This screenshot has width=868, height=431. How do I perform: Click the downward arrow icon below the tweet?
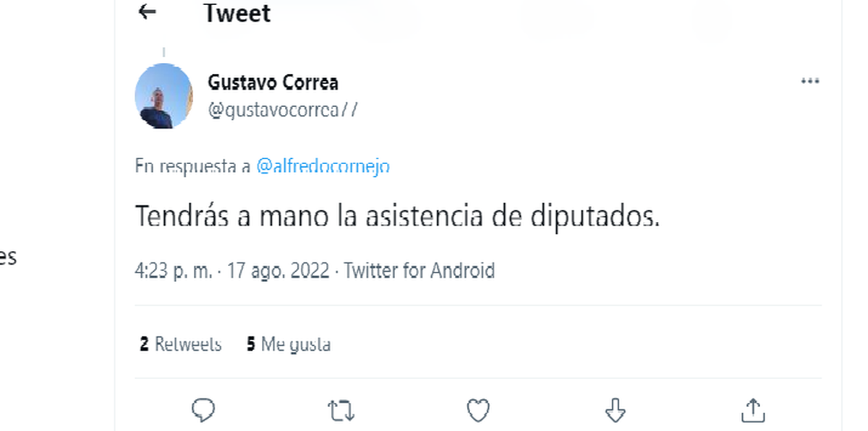point(616,411)
